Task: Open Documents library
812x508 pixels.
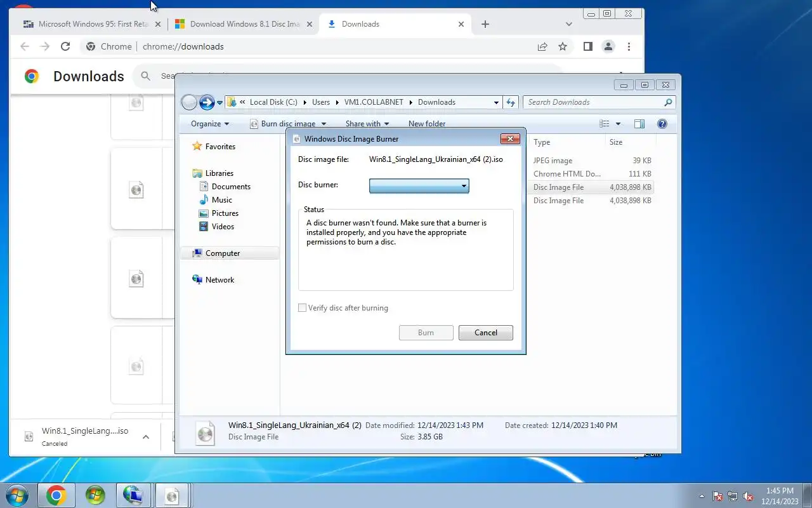Action: click(x=231, y=187)
